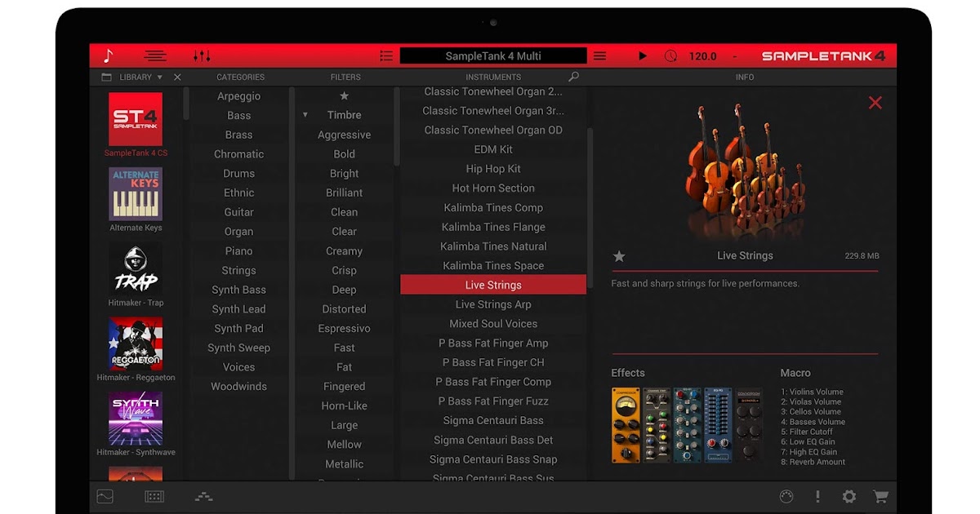
Task: Clear the library selection with the X
Action: (x=177, y=78)
